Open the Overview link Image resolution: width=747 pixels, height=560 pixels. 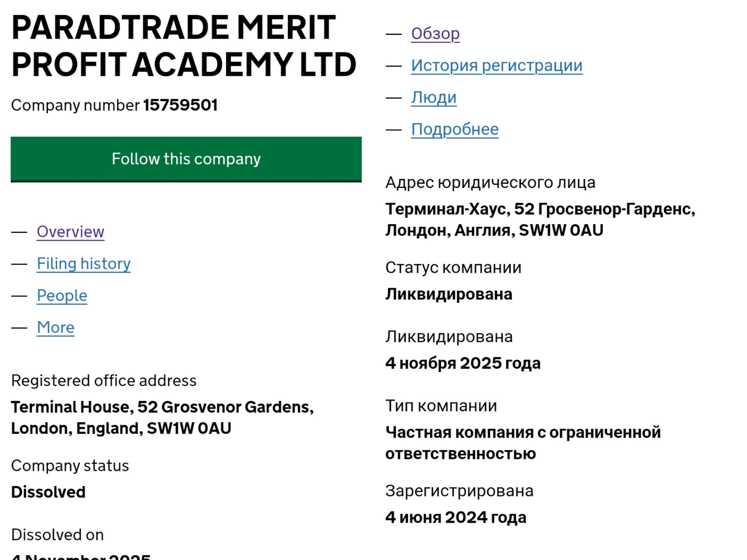tap(70, 232)
